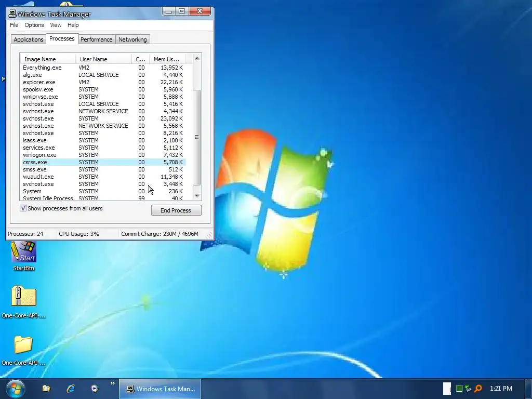Image resolution: width=532 pixels, height=399 pixels.
Task: Click the white tray icon beside the CPU meter
Action: click(x=447, y=389)
